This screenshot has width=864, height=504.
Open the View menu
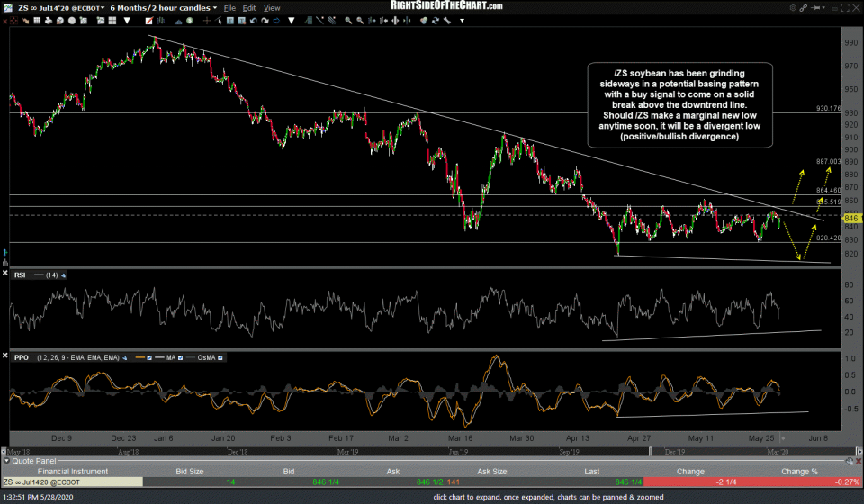(x=272, y=8)
